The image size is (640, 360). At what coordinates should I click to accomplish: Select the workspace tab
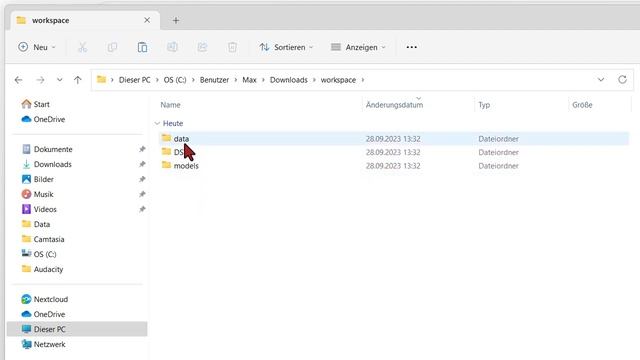(84, 20)
